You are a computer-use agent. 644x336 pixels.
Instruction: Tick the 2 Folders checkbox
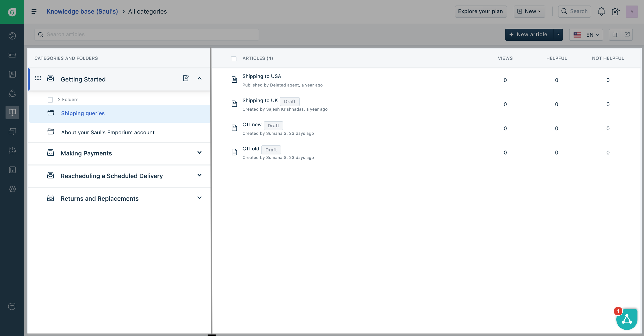coord(50,100)
